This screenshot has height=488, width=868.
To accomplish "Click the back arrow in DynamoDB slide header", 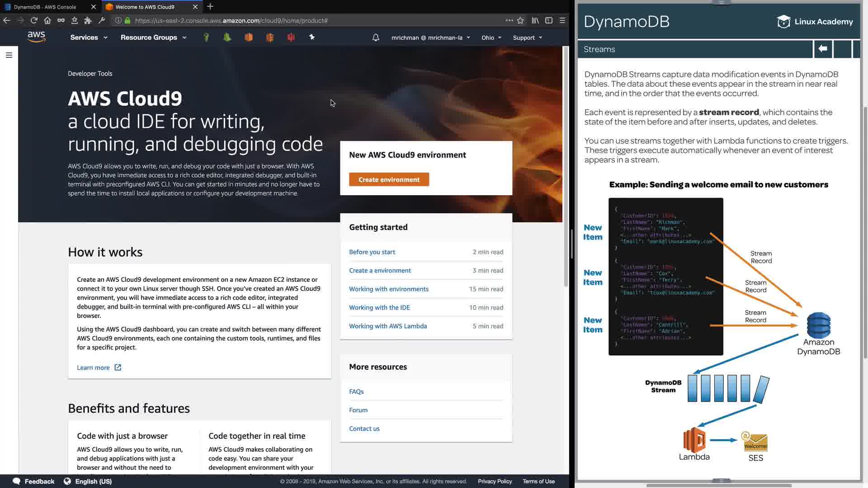I will 823,49.
